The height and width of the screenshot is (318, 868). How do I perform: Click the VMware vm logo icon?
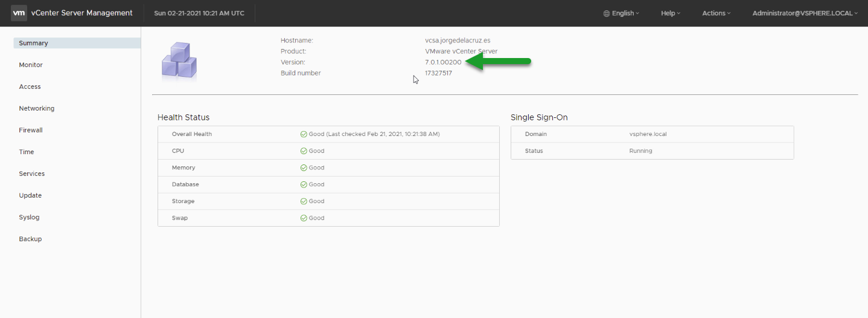point(19,13)
